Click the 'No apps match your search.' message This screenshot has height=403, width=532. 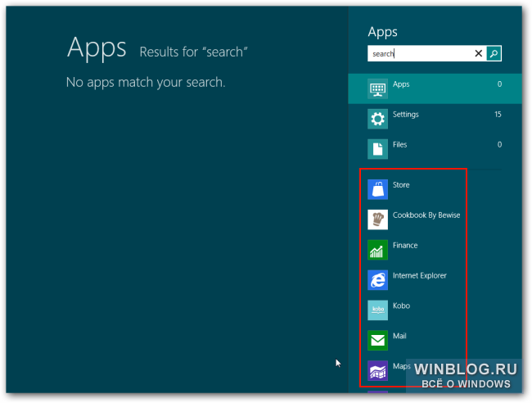(146, 82)
